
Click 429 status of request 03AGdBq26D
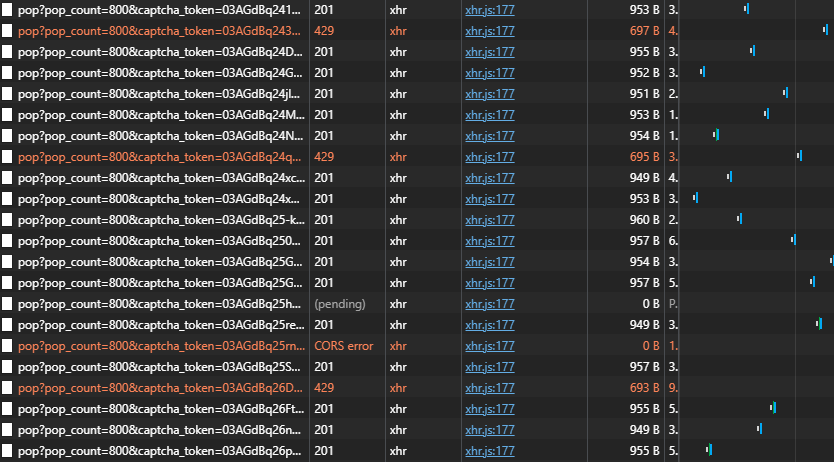pos(324,388)
